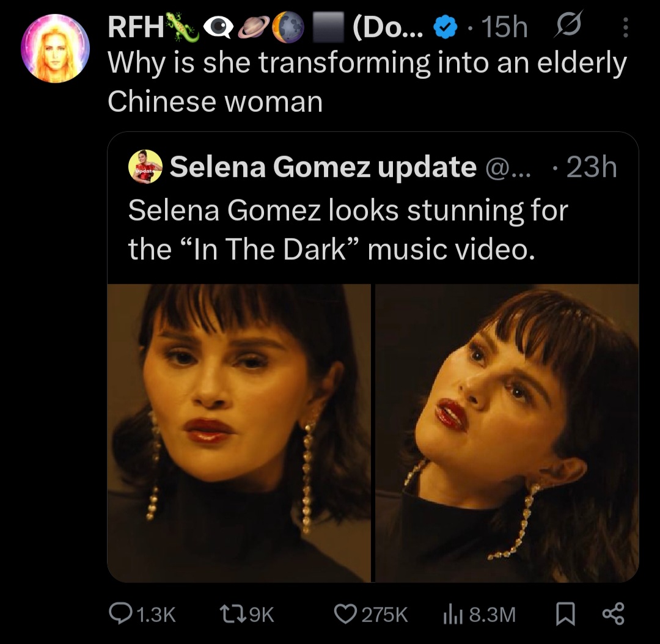Click the 1.3K replies count
660x644 pixels.
coord(156,615)
